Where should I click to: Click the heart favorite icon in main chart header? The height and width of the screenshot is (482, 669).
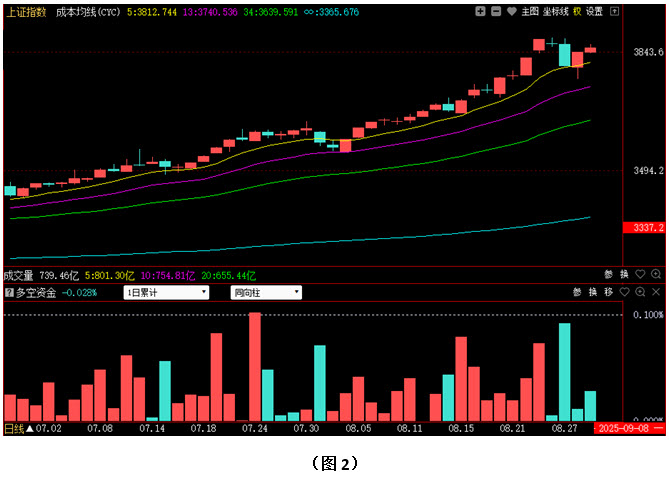point(512,12)
